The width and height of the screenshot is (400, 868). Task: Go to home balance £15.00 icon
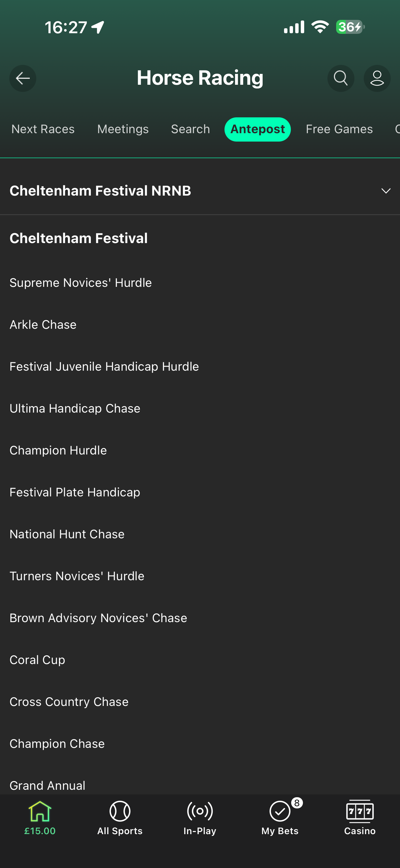click(x=40, y=817)
